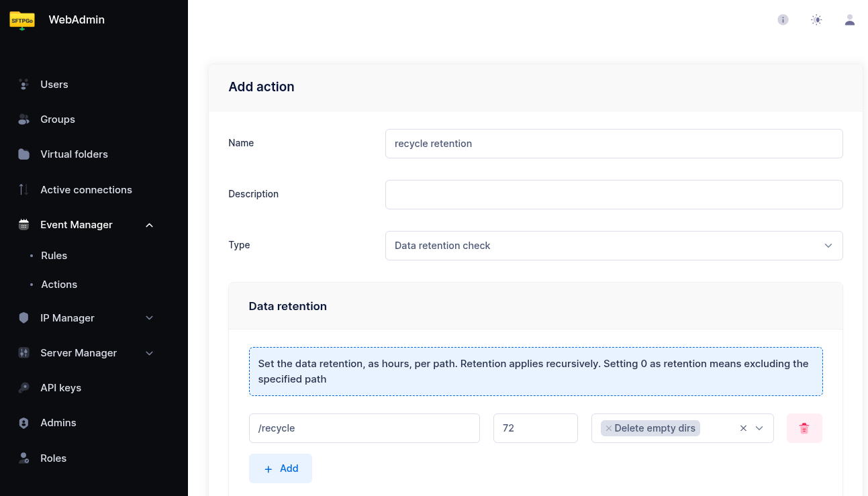The height and width of the screenshot is (496, 868).
Task: Focus the retention hours field
Action: coord(535,428)
